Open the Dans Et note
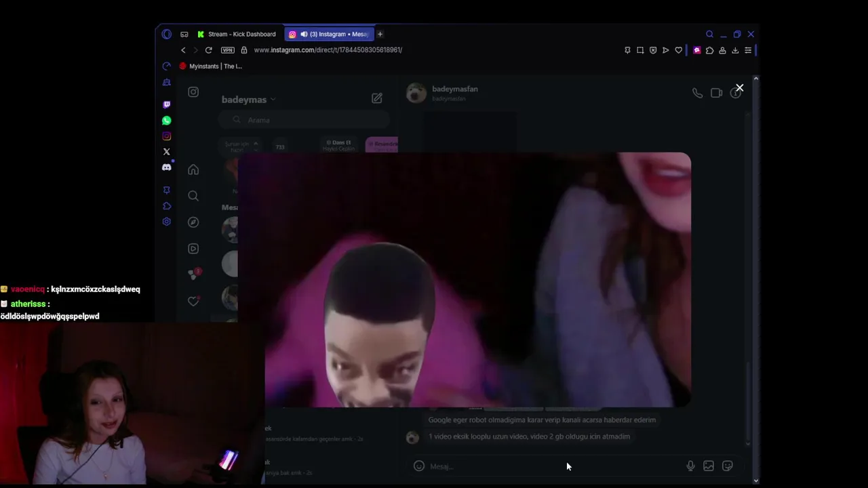 (x=339, y=145)
